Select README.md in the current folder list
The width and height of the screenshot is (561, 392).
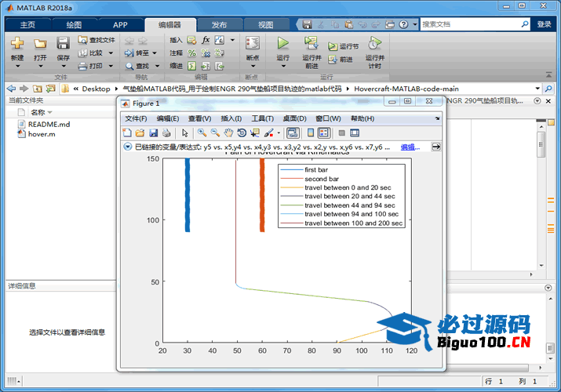tap(49, 125)
